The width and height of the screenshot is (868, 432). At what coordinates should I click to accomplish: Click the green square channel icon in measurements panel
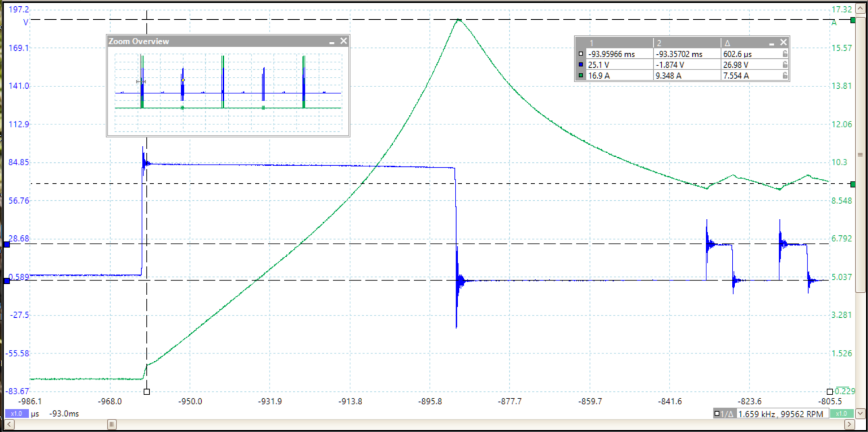pos(580,75)
